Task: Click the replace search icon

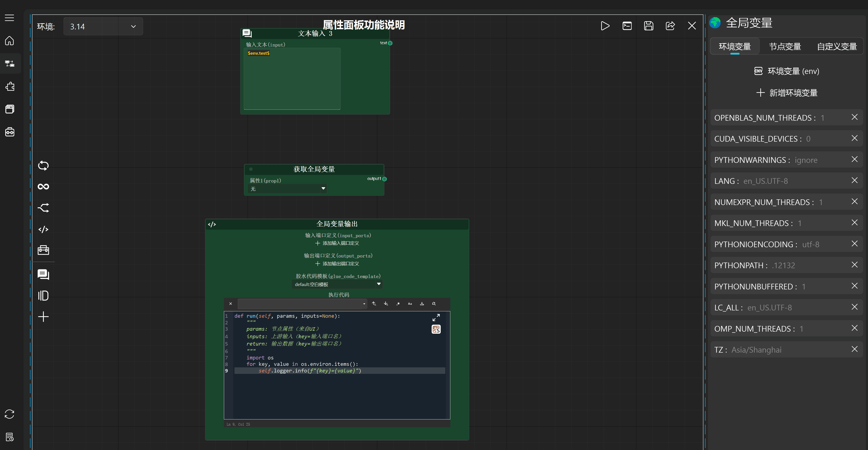Action: click(434, 304)
